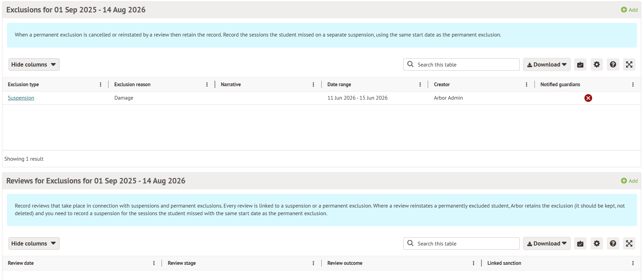The width and height of the screenshot is (644, 280).
Task: Click the Showing 1 result text
Action: point(24,159)
